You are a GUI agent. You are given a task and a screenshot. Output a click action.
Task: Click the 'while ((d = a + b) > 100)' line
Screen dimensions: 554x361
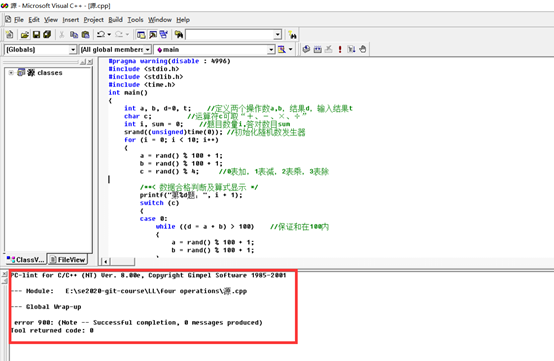point(205,226)
